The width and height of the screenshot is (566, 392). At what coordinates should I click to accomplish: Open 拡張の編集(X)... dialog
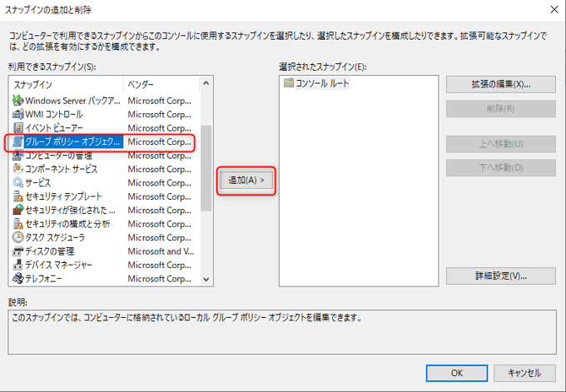pos(501,84)
